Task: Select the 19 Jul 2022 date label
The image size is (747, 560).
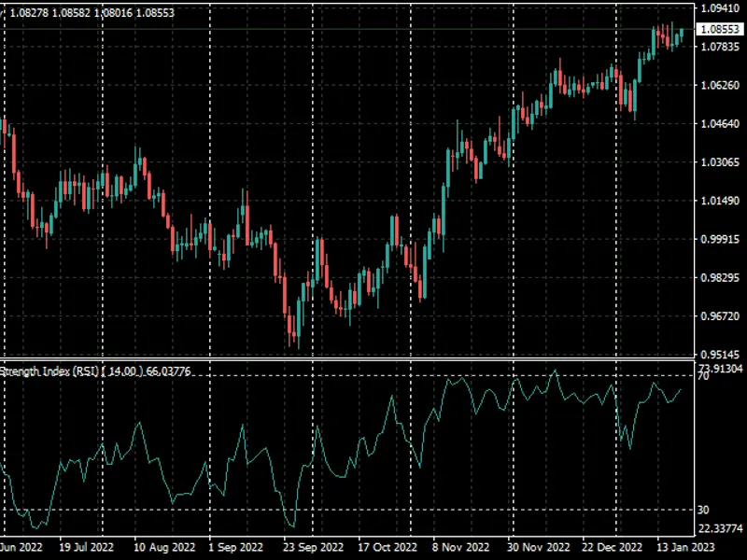Action: click(86, 547)
